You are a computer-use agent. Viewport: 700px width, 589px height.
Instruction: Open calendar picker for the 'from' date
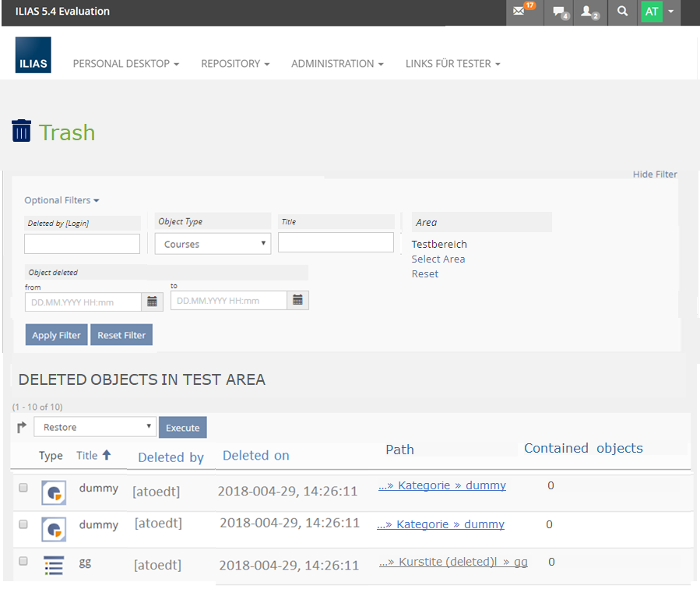(153, 301)
